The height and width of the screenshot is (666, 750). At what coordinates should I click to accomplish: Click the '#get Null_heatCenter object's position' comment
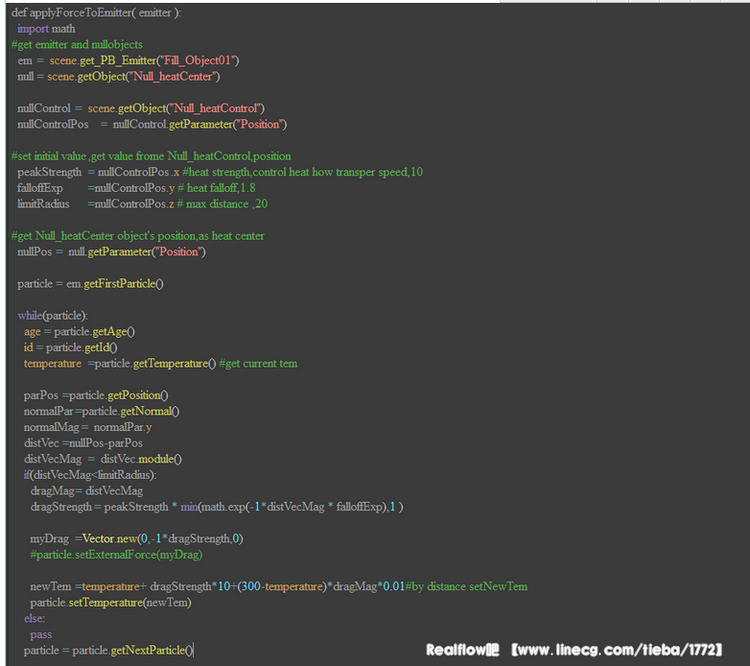138,236
